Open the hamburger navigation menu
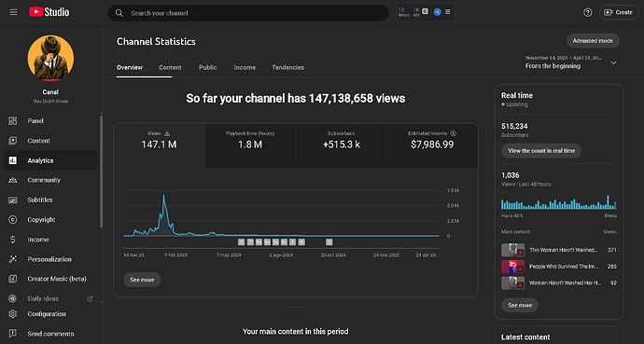644x344 pixels. (14, 12)
